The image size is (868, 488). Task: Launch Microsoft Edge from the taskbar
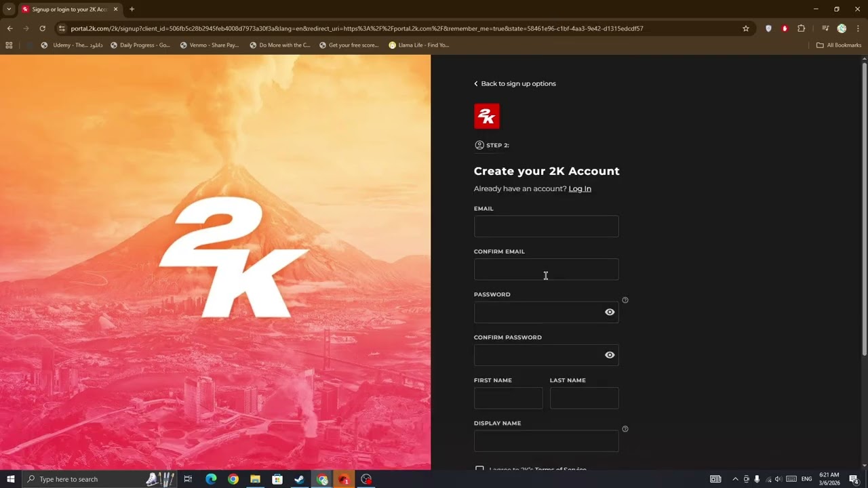211,479
